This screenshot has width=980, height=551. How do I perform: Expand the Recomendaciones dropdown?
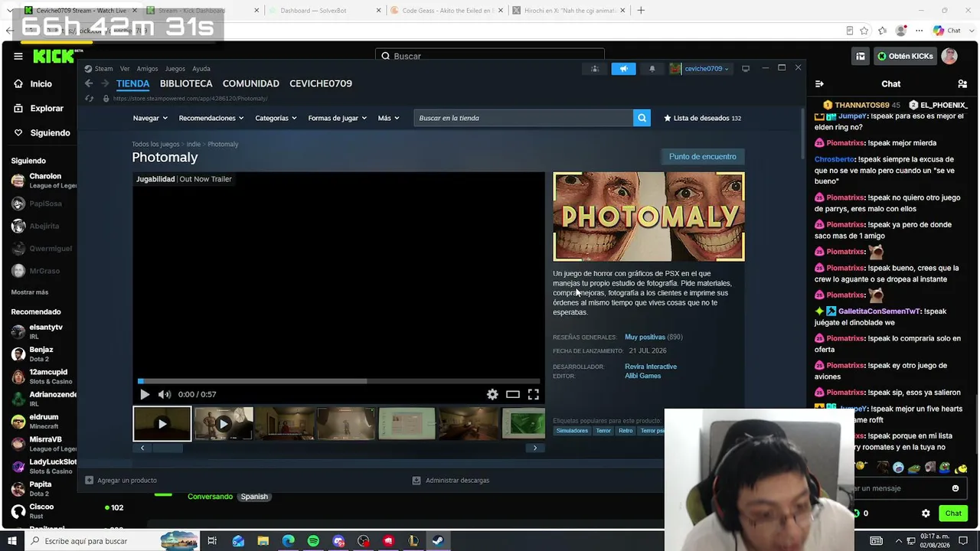[x=211, y=118]
